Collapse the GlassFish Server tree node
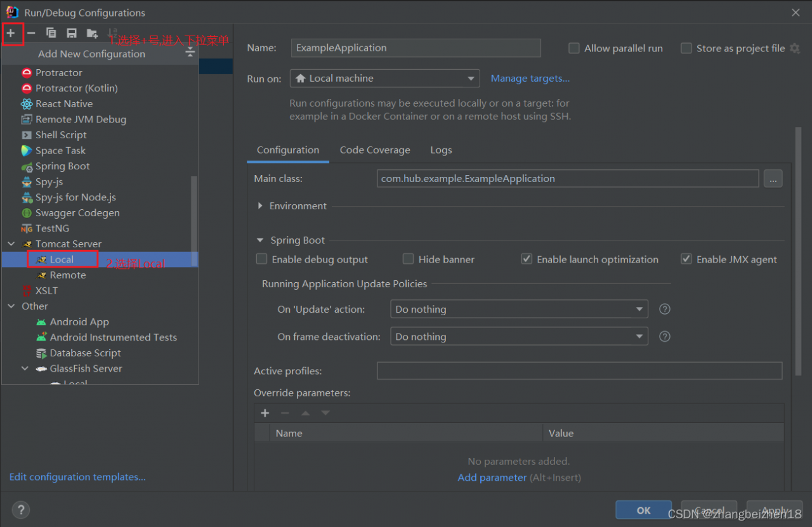Image resolution: width=812 pixels, height=527 pixels. [x=25, y=368]
